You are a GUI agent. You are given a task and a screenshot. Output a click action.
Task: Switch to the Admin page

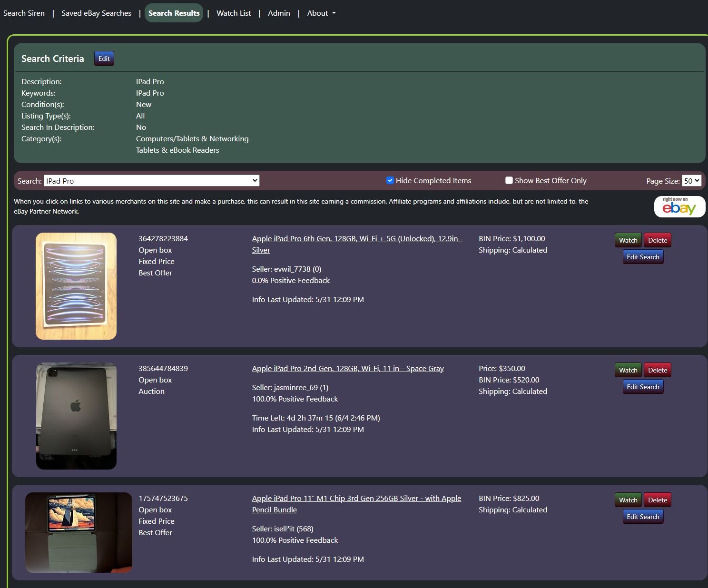tap(279, 13)
